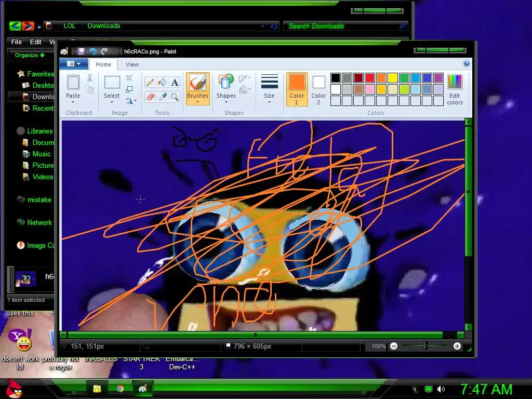Image resolution: width=532 pixels, height=399 pixels.
Task: Open the Size line thickness dropdown
Action: pyautogui.click(x=269, y=89)
